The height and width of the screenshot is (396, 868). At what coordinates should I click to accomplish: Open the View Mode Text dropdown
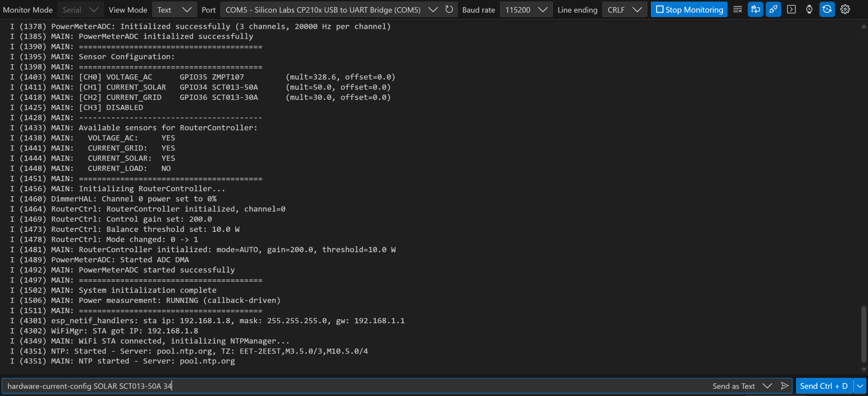coord(174,9)
